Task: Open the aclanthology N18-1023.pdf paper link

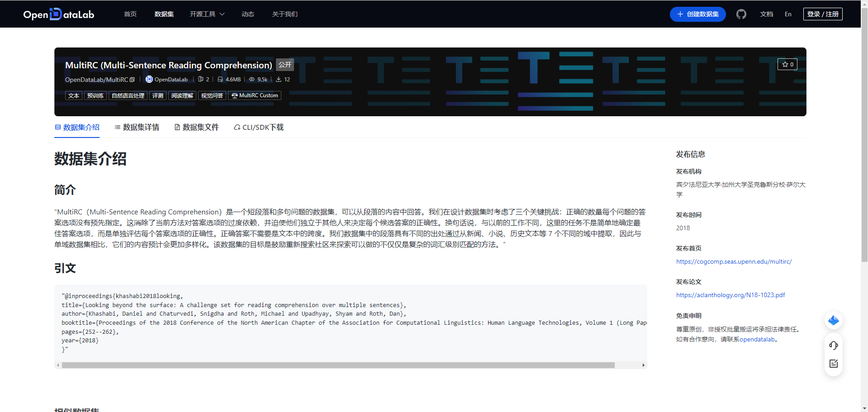Action: [x=730, y=295]
